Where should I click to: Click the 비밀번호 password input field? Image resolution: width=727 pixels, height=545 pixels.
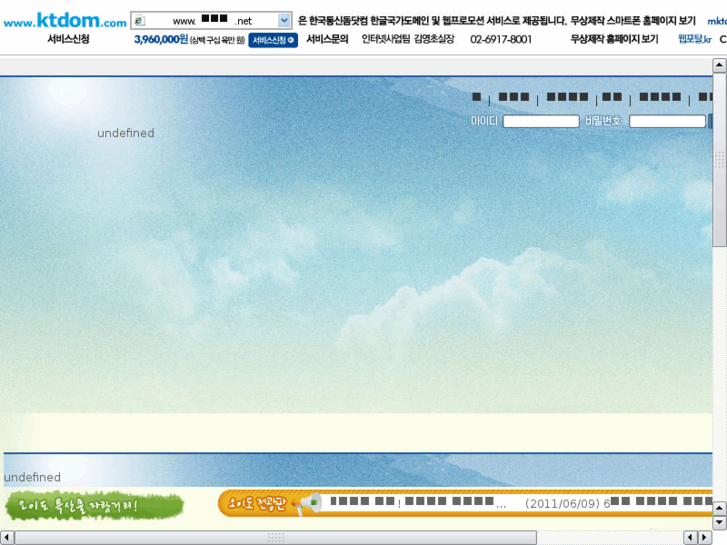(x=667, y=121)
